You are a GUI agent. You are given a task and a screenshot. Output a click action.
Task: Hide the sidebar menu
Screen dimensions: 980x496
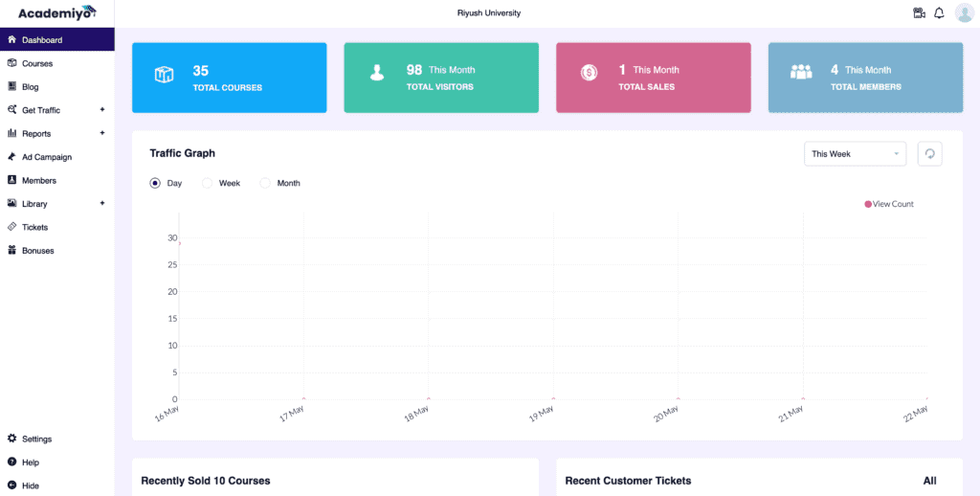point(31,485)
